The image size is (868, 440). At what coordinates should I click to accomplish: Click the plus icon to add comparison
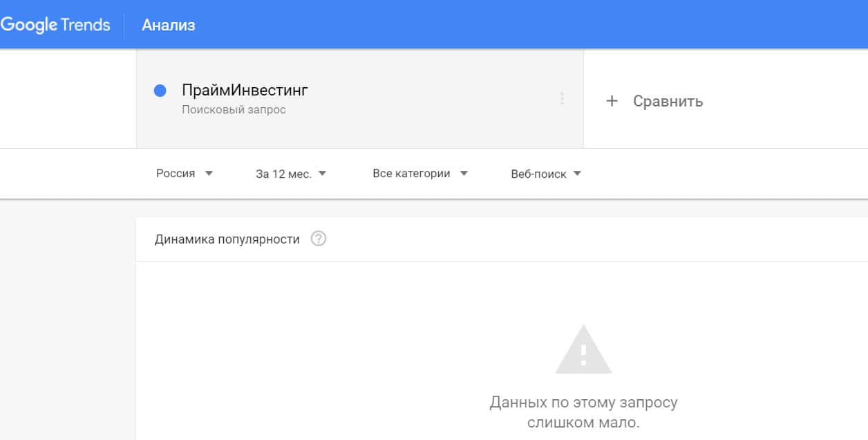coord(612,101)
